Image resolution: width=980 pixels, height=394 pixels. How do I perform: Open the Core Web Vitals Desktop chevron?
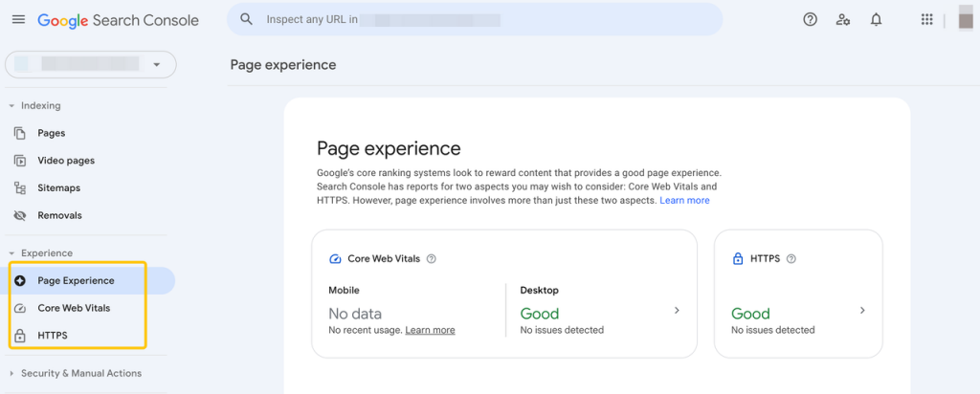tap(677, 311)
